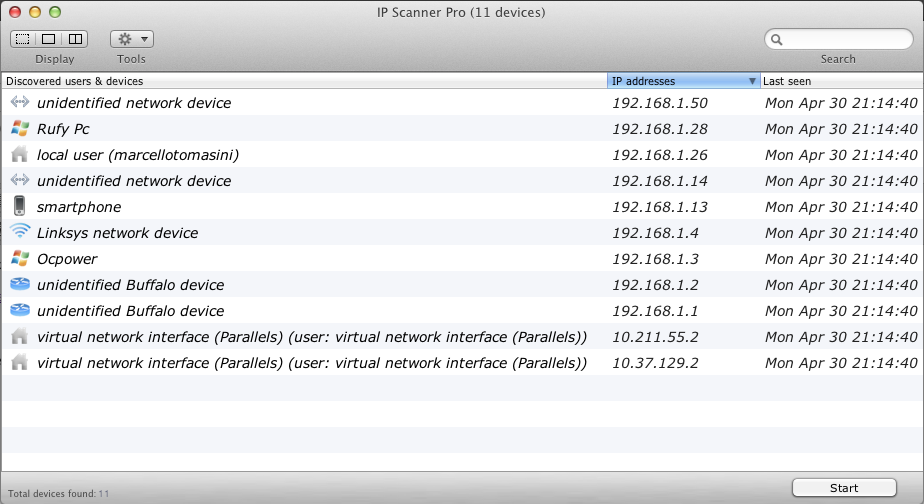Switch to the right split Display mode

[x=74, y=39]
